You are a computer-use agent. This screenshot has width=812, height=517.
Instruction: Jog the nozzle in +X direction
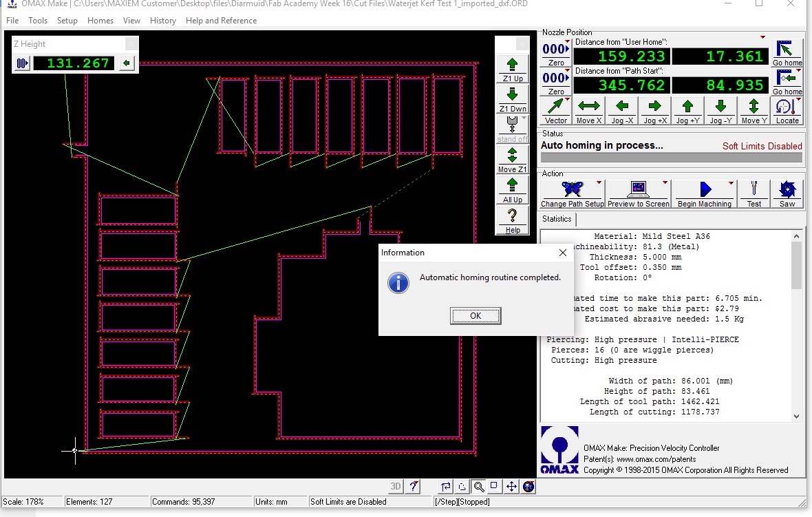655,111
